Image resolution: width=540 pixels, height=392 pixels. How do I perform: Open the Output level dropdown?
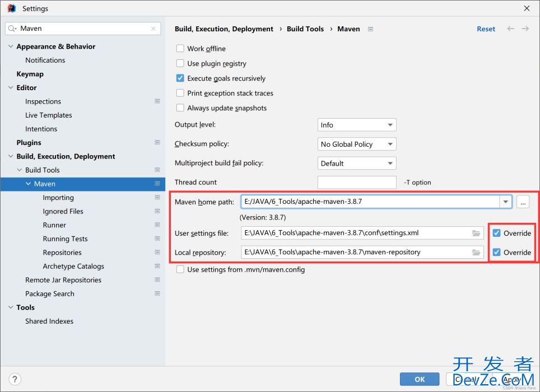tap(357, 125)
